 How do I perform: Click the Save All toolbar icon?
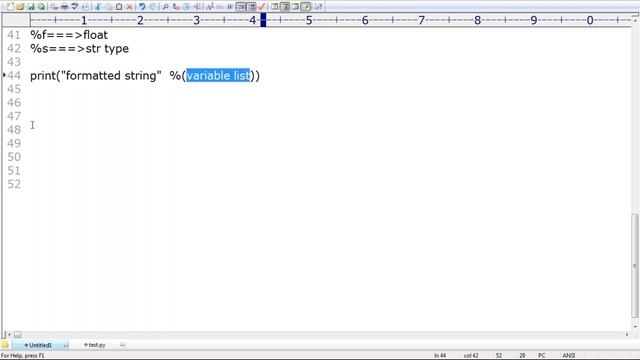41,7
